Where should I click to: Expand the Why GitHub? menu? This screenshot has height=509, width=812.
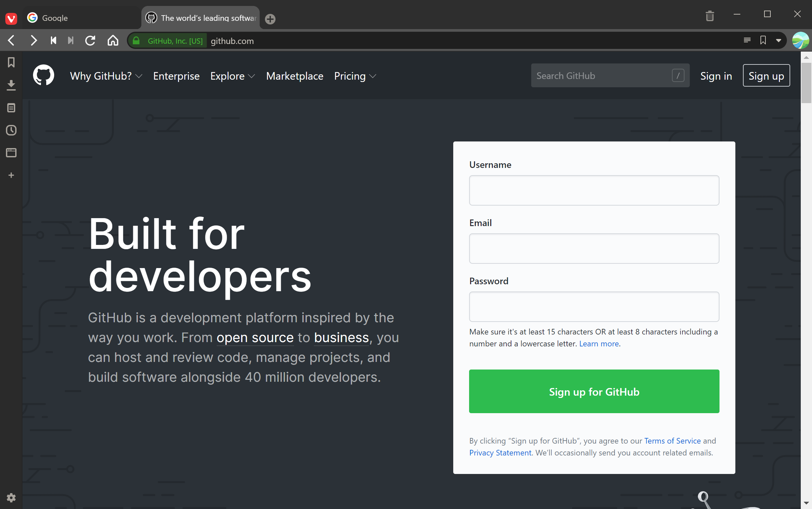coord(106,76)
